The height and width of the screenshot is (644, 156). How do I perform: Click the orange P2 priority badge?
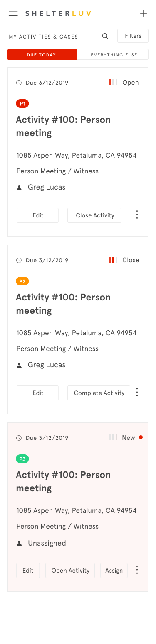(22, 281)
